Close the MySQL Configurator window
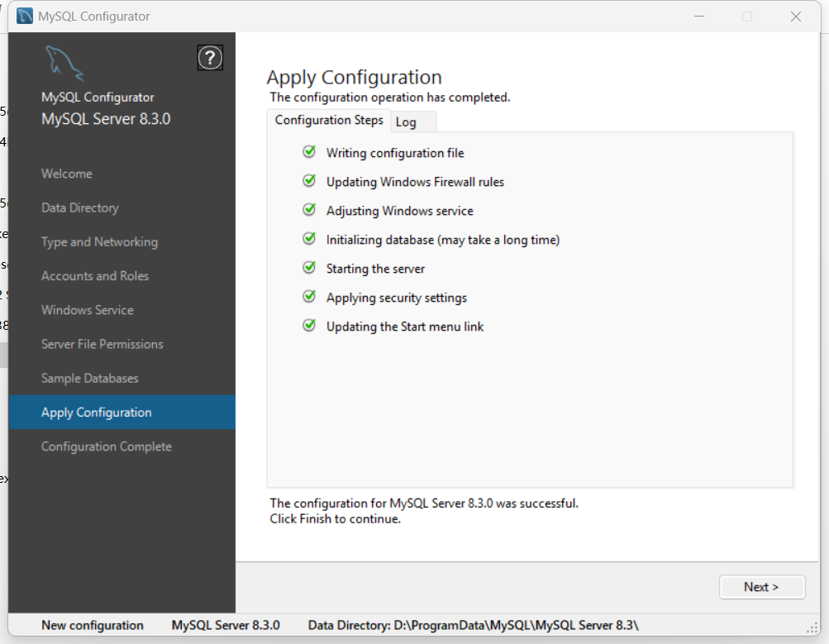Image resolution: width=829 pixels, height=644 pixels. [796, 17]
